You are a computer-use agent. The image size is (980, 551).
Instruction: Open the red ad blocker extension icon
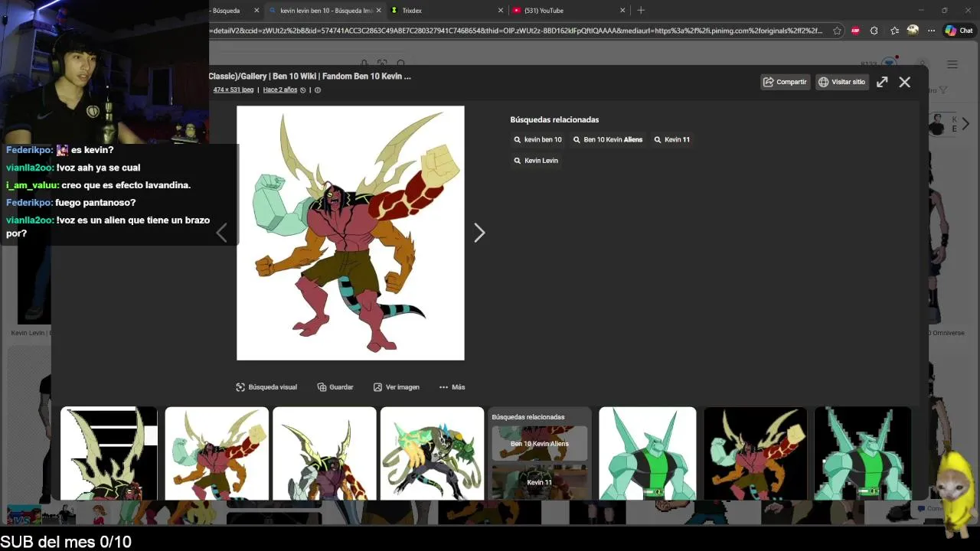click(855, 31)
